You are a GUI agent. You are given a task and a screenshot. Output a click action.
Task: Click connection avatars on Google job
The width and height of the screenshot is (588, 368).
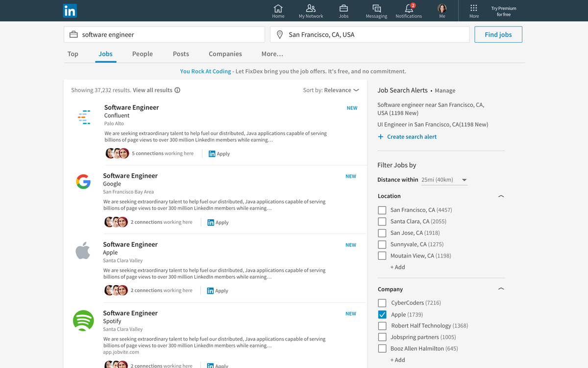pos(116,222)
